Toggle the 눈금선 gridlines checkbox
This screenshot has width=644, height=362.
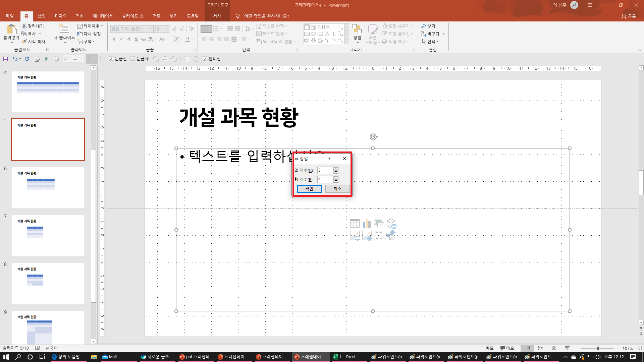111,59
